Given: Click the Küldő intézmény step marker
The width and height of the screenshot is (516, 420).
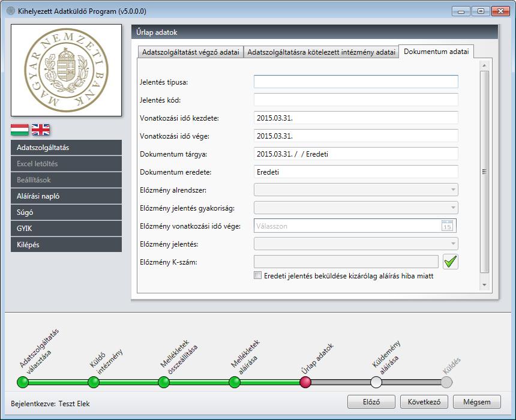Looking at the screenshot, I should [94, 382].
